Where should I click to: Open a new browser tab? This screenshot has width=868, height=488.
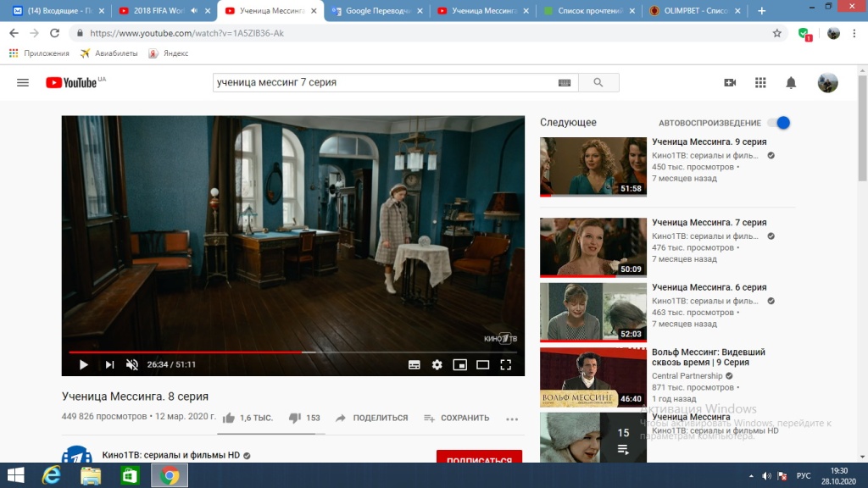click(x=762, y=10)
